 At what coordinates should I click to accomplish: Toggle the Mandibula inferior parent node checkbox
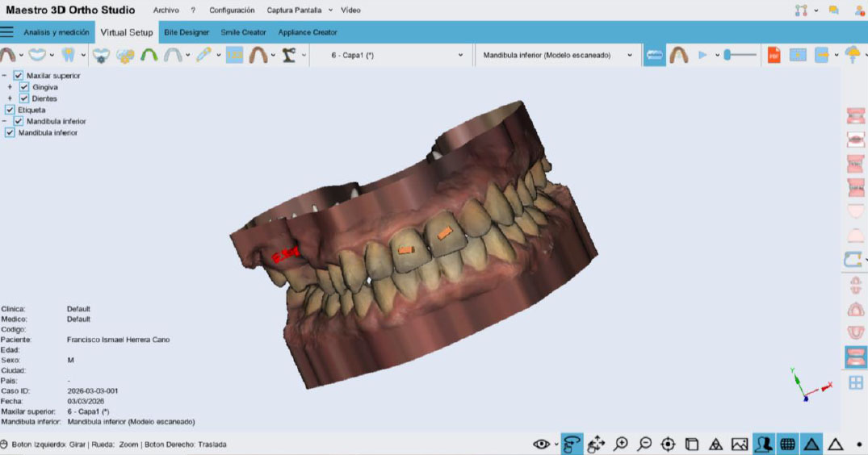click(x=19, y=121)
